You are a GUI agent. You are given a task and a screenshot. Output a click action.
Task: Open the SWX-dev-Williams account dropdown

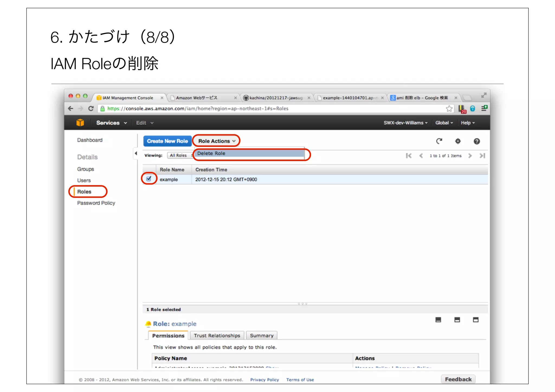(x=405, y=123)
